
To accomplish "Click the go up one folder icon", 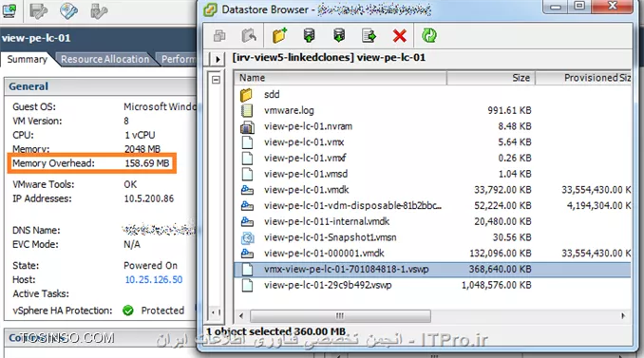I will pyautogui.click(x=249, y=36).
